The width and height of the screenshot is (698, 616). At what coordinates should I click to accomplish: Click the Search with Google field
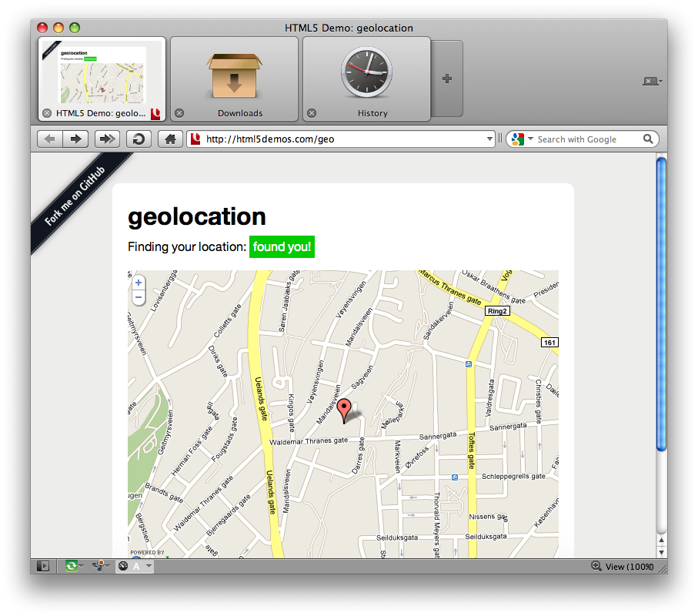[x=586, y=139]
